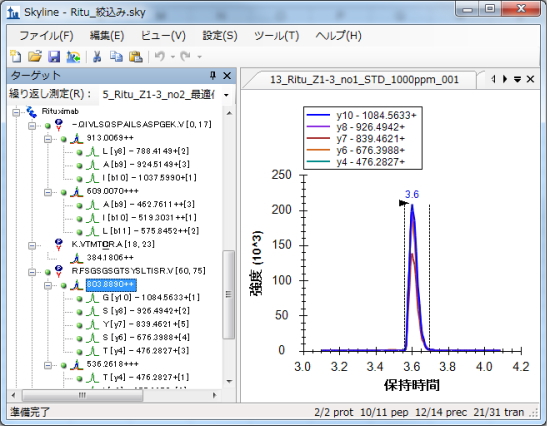Click the Open file folder icon
The width and height of the screenshot is (550, 430).
click(x=35, y=56)
